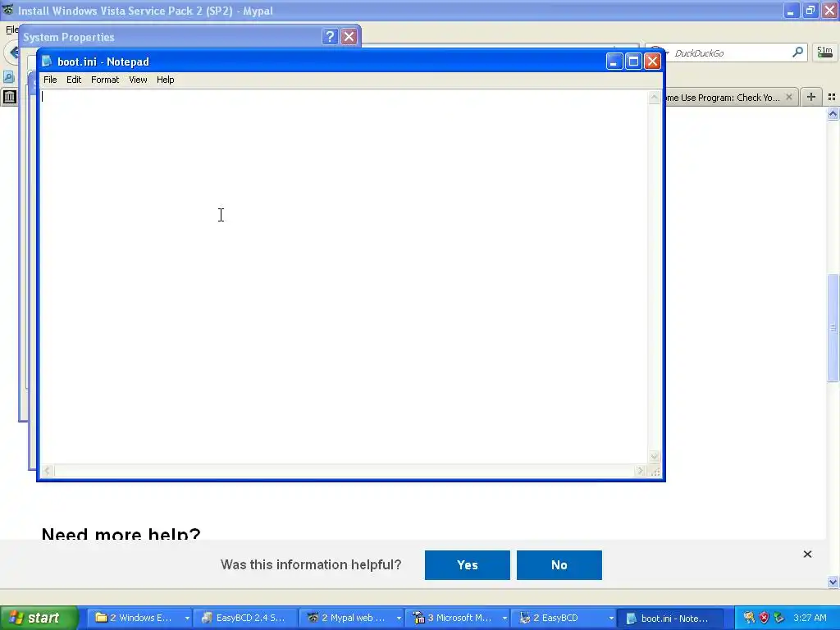This screenshot has width=840, height=630.
Task: Click the Mypal back navigation arrow
Action: [11, 52]
